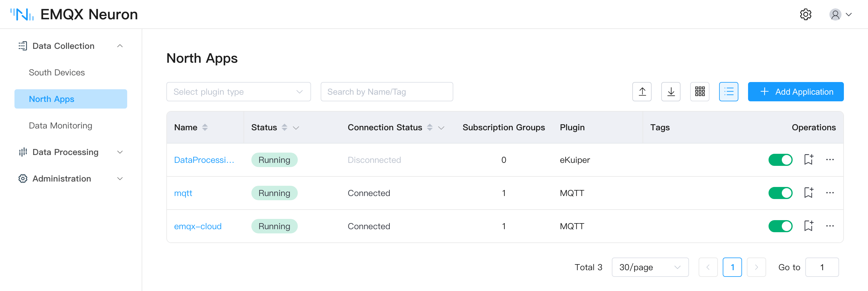Open subscription icon for mqtt row
This screenshot has height=291, width=868.
click(809, 193)
